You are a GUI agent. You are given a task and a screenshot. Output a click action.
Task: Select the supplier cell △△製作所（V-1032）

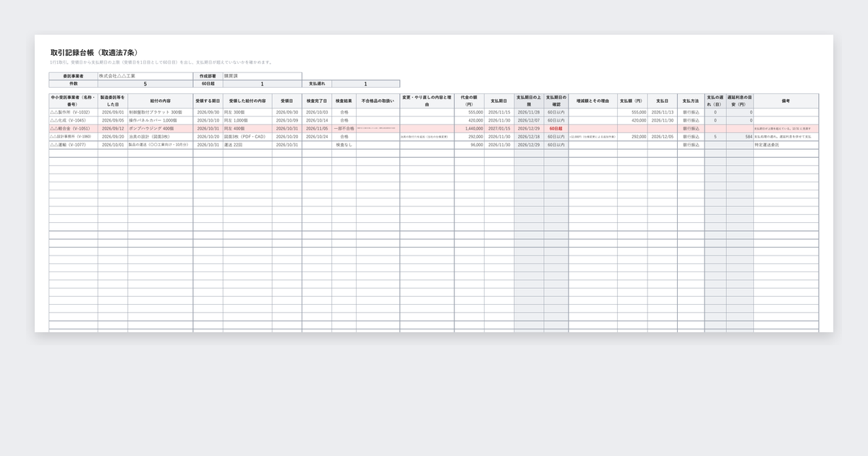click(74, 113)
